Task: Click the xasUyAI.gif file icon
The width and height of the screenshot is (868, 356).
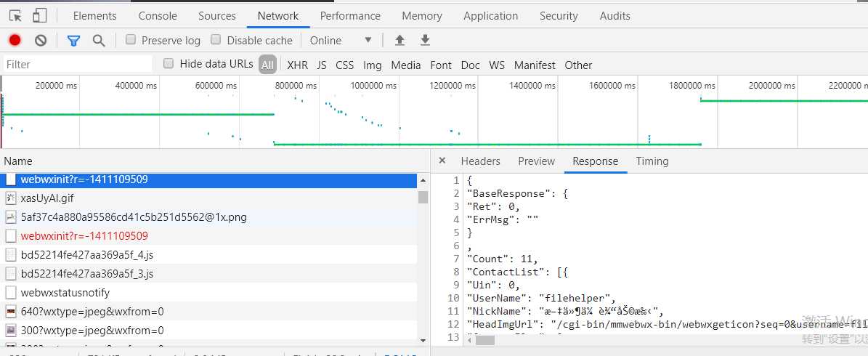Action: [x=11, y=198]
